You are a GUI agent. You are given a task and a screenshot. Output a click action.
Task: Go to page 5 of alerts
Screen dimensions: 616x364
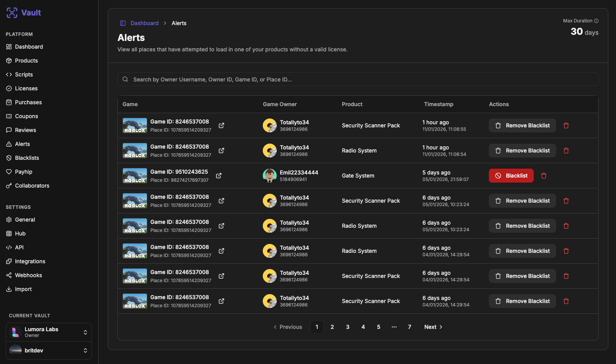pyautogui.click(x=379, y=327)
